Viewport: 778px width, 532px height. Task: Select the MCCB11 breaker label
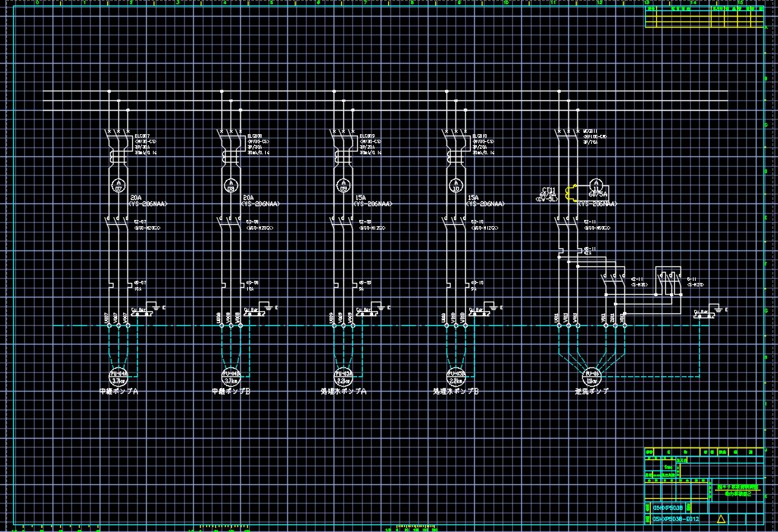coord(590,131)
